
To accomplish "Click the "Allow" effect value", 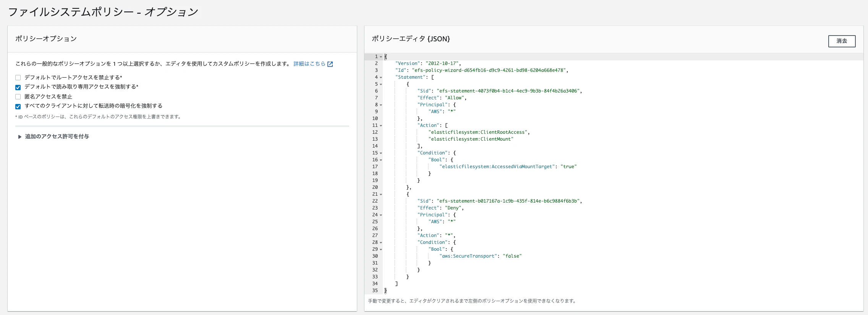I will coord(455,98).
